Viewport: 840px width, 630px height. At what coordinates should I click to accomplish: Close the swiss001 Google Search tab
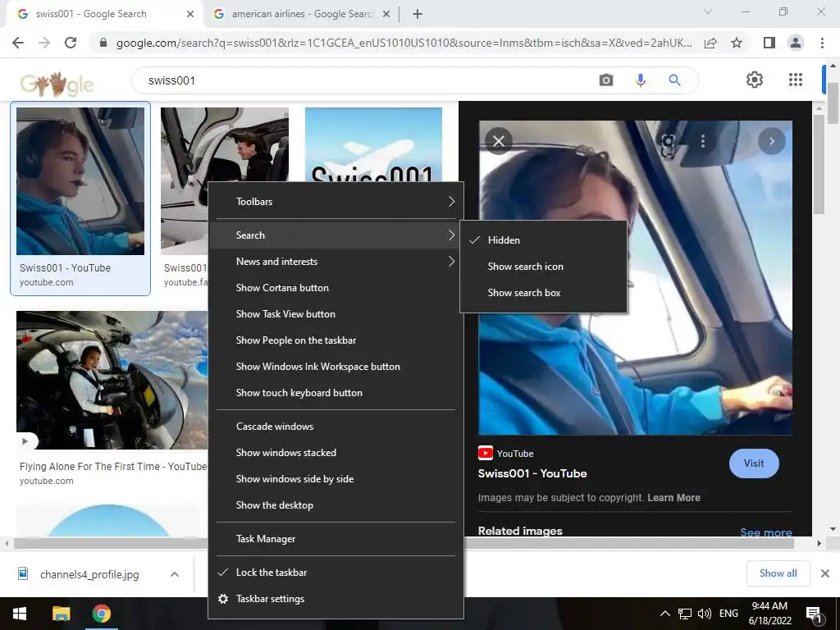(190, 14)
